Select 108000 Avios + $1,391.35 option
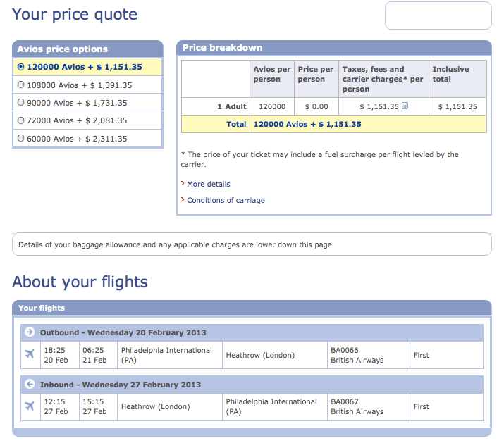 20,85
